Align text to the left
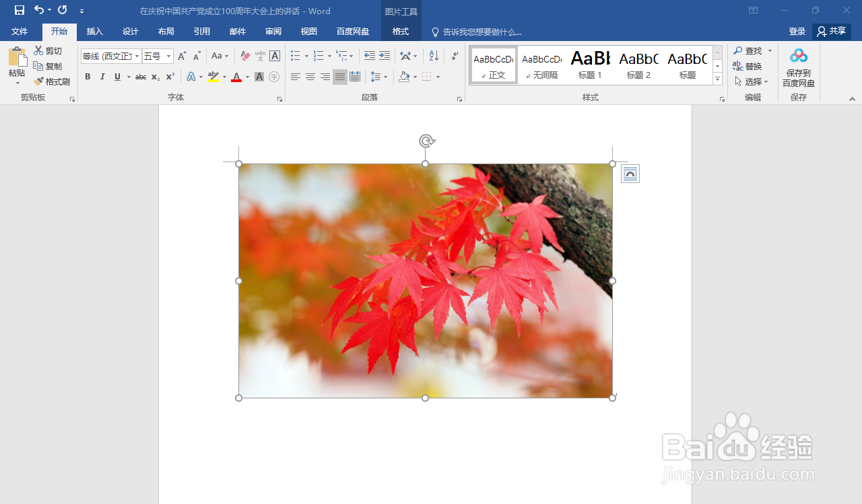This screenshot has height=504, width=862. (296, 77)
